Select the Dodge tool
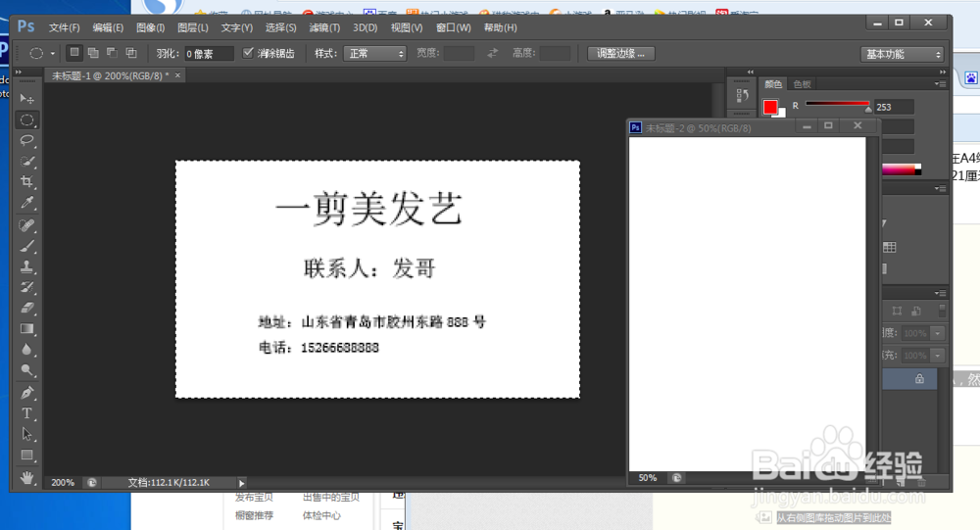Screen dimensions: 980x530 26,370
